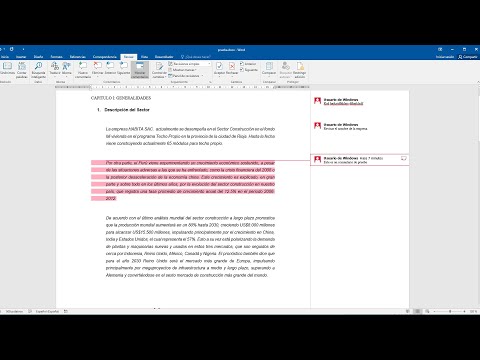Go to Anterior change in Cambios group
The width and height of the screenshot is (480, 360).
tap(248, 64)
